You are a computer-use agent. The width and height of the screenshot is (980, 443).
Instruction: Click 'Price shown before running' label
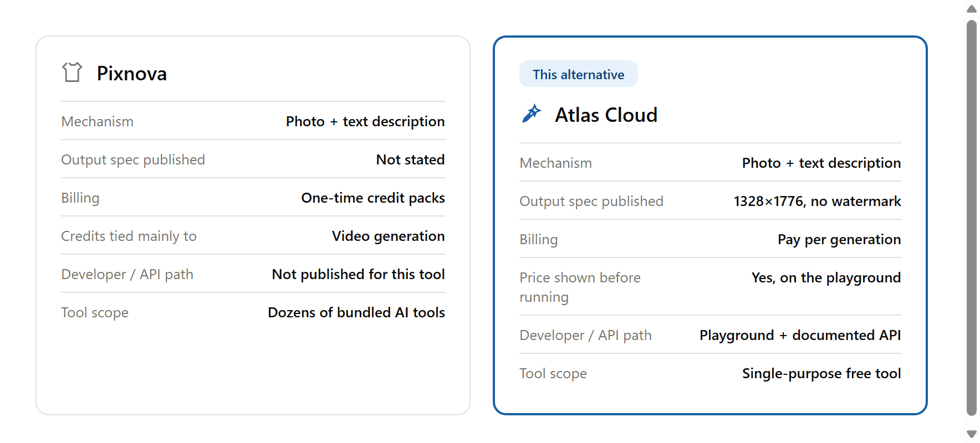pos(580,287)
